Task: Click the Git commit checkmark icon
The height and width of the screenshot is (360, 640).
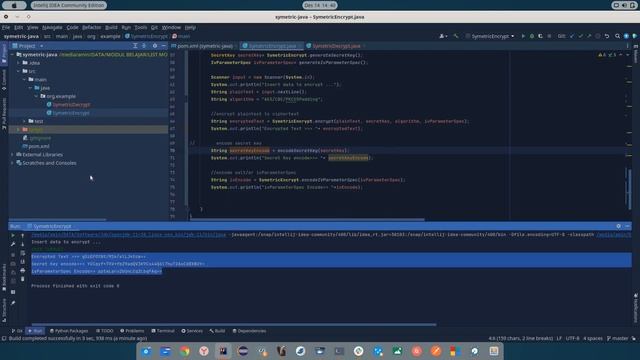Action: point(580,36)
